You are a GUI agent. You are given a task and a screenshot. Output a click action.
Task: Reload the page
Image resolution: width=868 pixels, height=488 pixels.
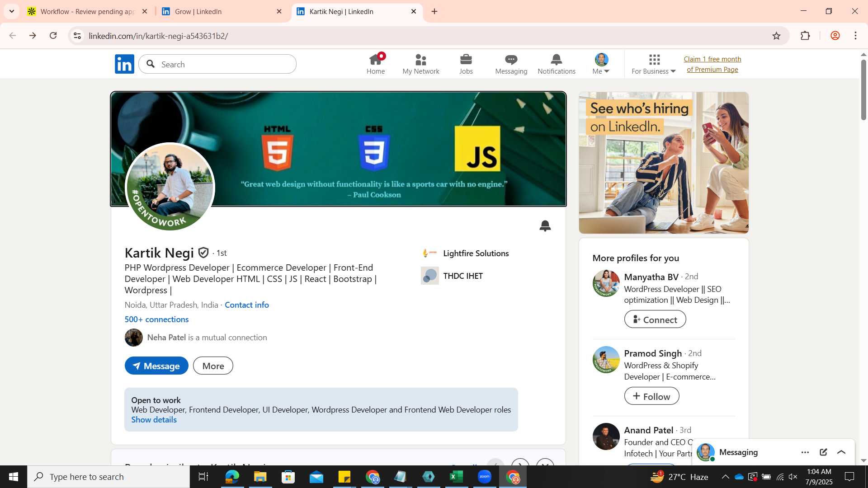(x=53, y=36)
